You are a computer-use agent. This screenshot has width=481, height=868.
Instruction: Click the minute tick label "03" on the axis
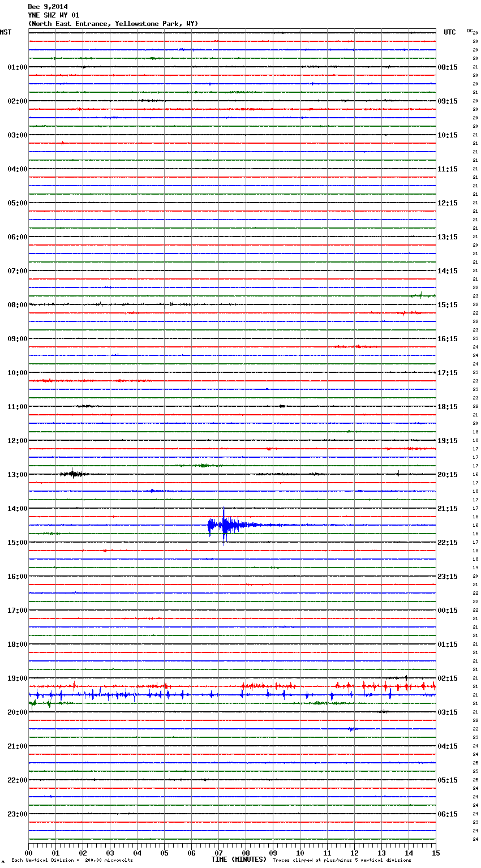point(110,853)
